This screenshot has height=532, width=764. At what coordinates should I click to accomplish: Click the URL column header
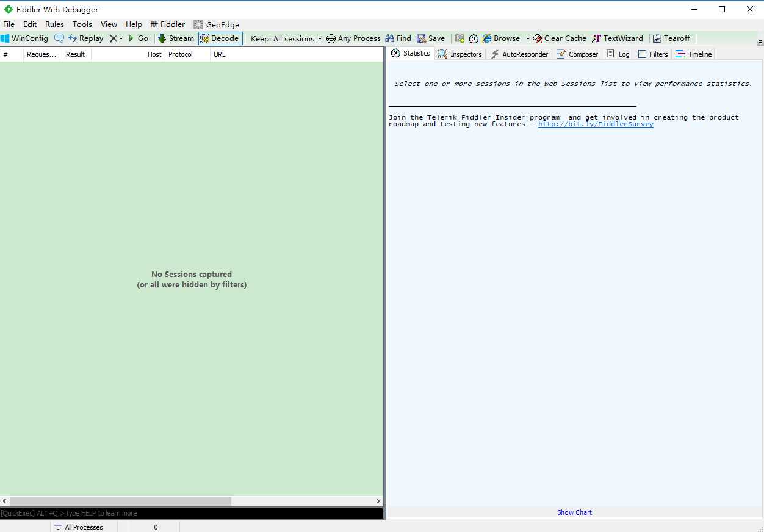pos(297,54)
